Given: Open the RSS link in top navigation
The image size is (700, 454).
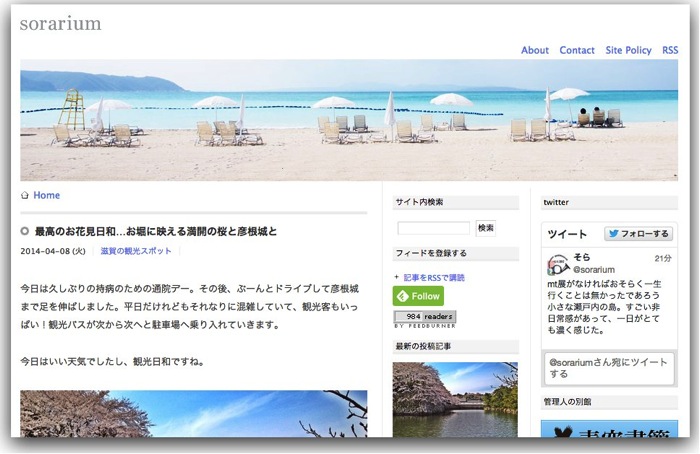Looking at the screenshot, I should point(670,50).
